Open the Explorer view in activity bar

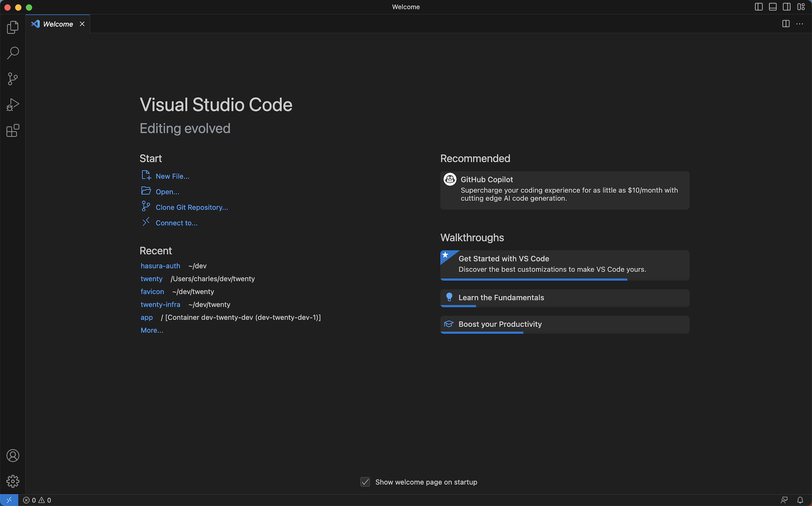coord(13,27)
